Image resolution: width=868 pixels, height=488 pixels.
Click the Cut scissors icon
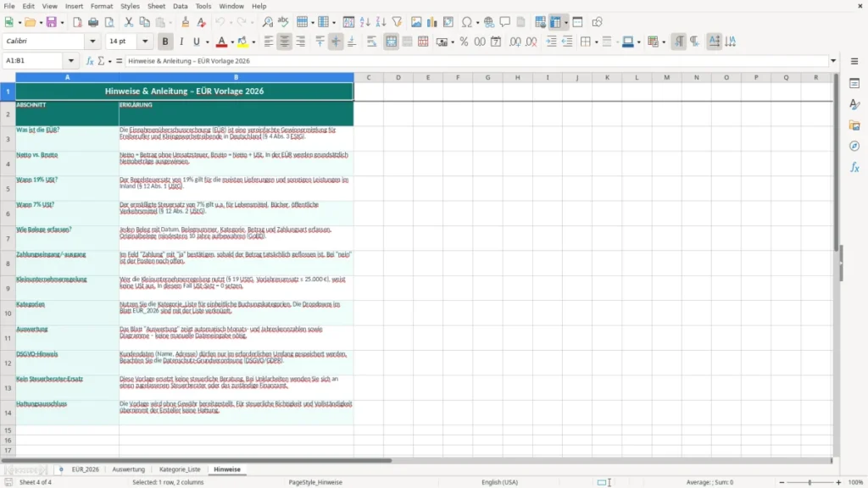pyautogui.click(x=129, y=22)
